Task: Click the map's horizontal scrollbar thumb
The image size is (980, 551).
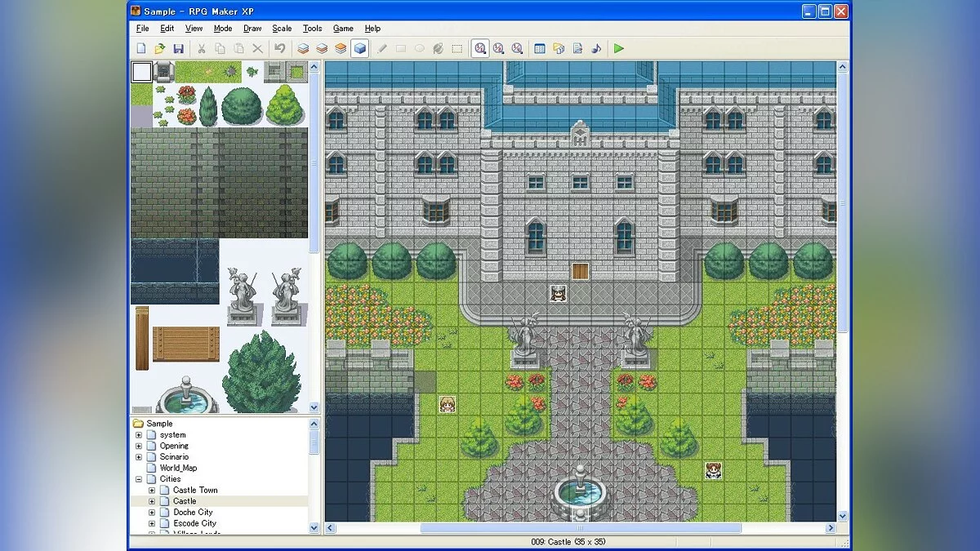Action: [581, 528]
